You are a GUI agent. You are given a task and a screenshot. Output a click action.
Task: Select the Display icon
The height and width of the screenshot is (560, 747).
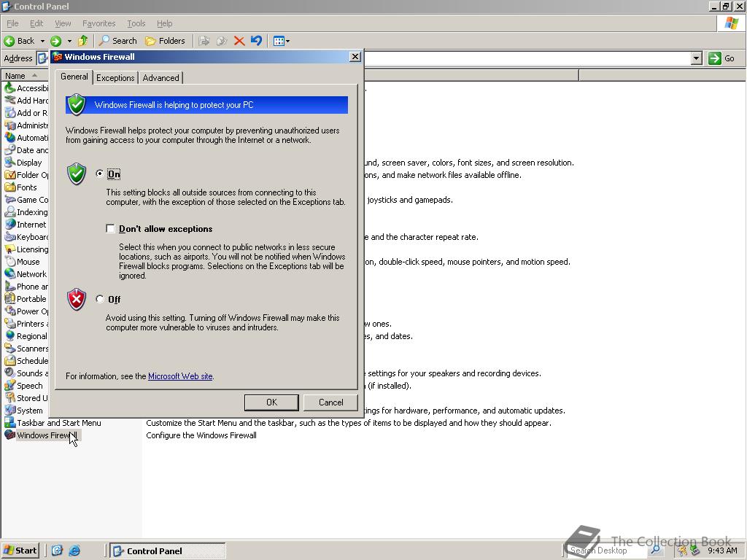(x=10, y=163)
